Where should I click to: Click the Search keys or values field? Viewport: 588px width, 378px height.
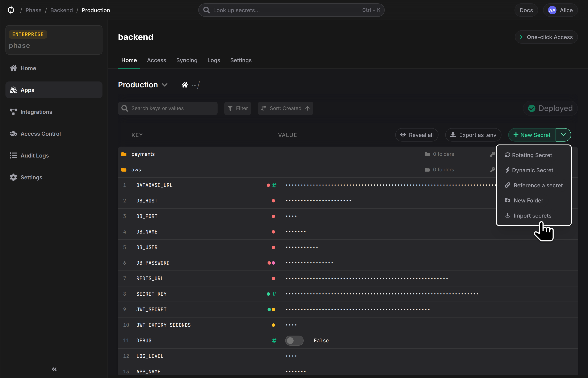pyautogui.click(x=168, y=108)
